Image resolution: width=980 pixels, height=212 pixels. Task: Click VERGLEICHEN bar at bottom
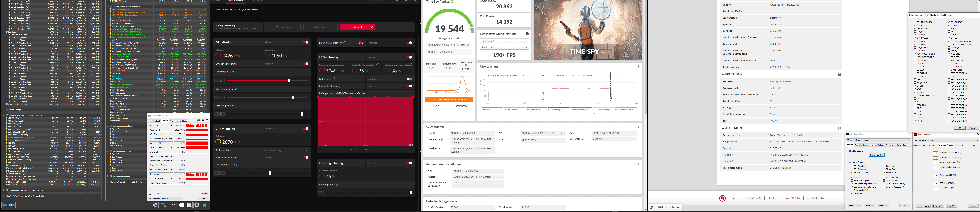[665, 207]
